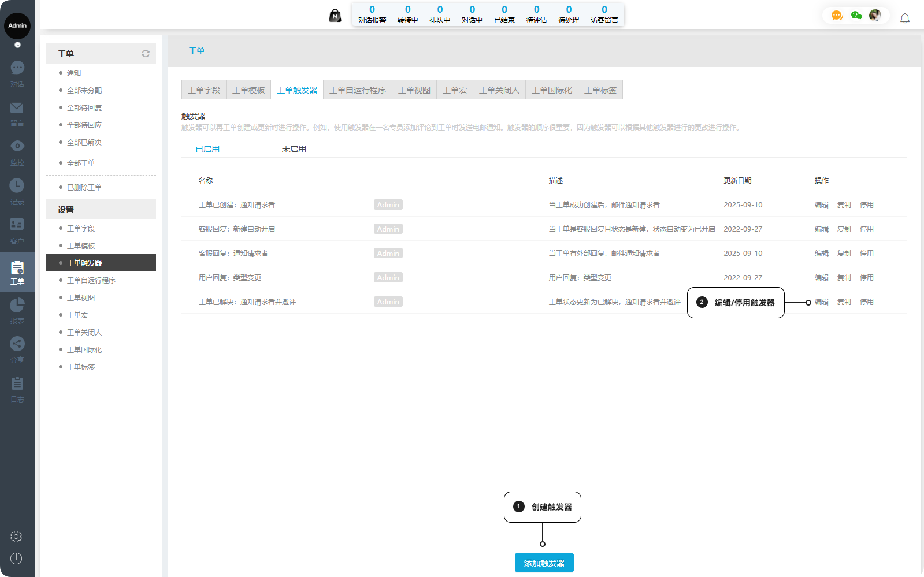924x577 pixels.
Task: Click 停用 for 工单已创建 trigger
Action: pos(866,205)
